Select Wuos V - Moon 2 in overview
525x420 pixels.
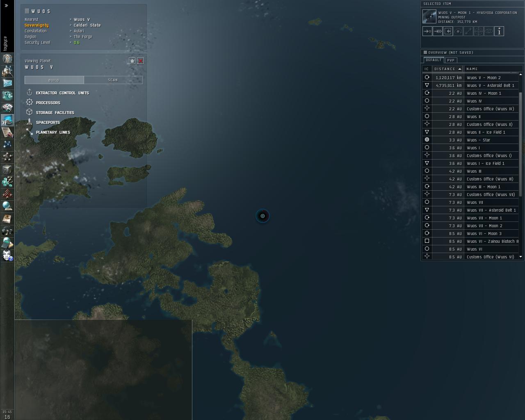470,78
